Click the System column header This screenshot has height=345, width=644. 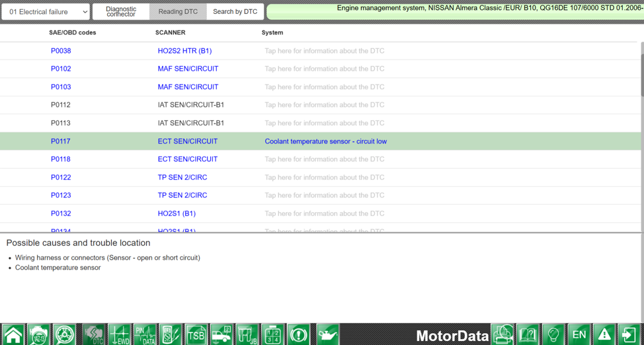(x=272, y=33)
